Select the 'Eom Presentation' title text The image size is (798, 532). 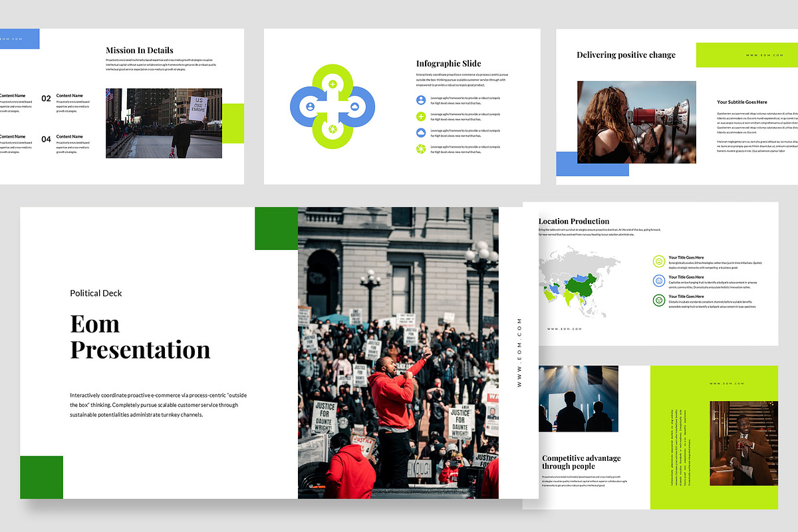coord(140,336)
